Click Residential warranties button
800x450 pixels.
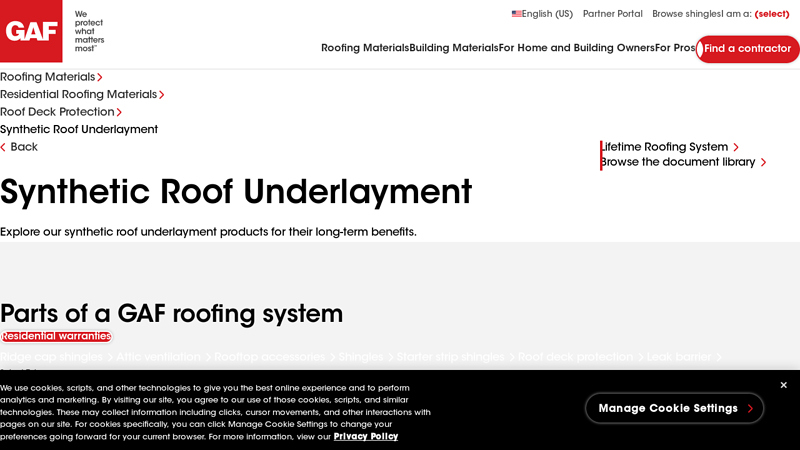56,336
